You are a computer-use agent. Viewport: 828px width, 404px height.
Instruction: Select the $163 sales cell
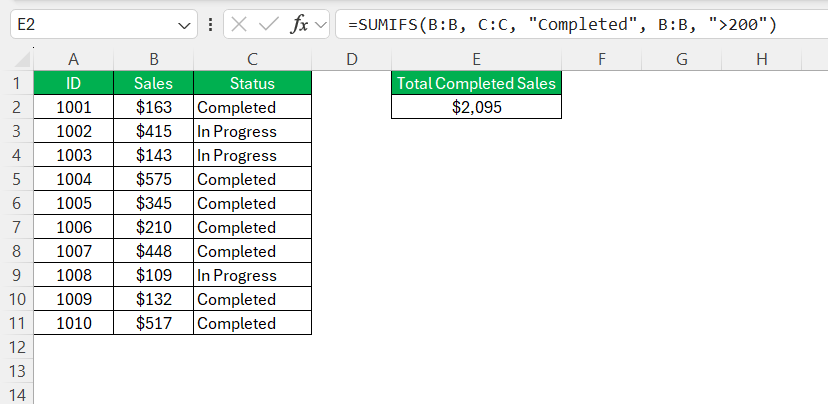pos(154,107)
